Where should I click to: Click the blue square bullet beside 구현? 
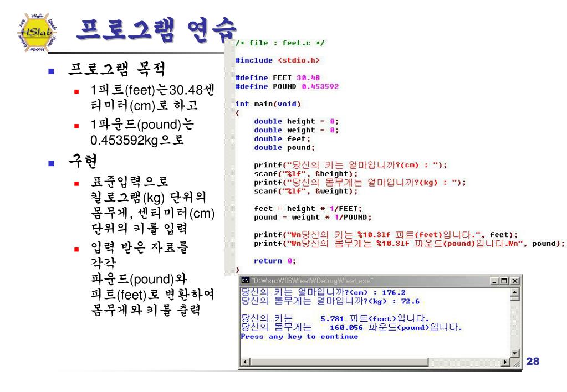pyautogui.click(x=52, y=163)
